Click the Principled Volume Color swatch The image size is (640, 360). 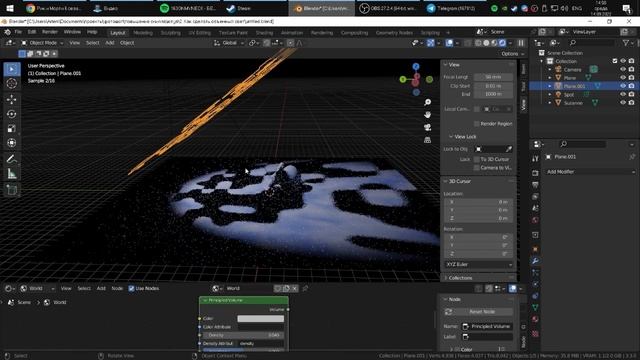click(260, 318)
